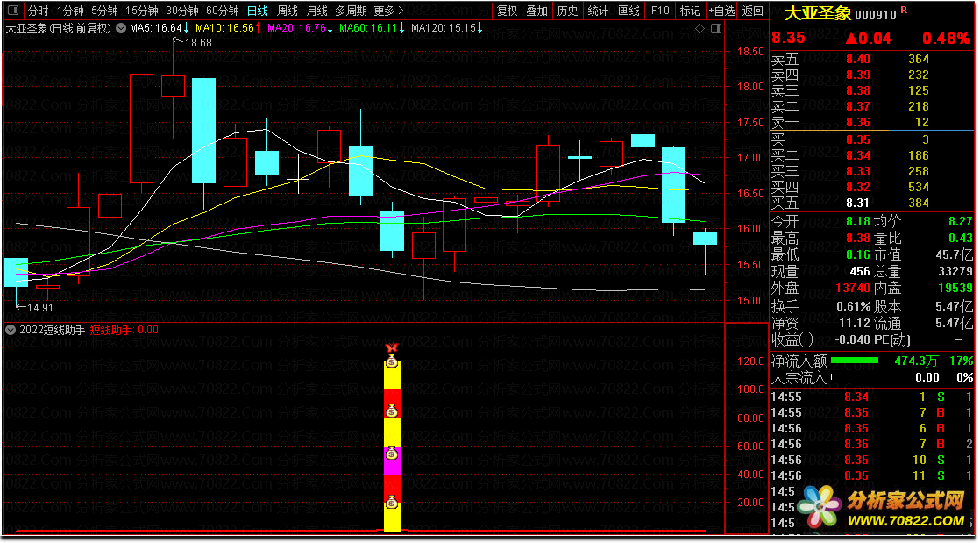Click the red R badge beside stock code
Screen dimensions: 980x543
904,10
